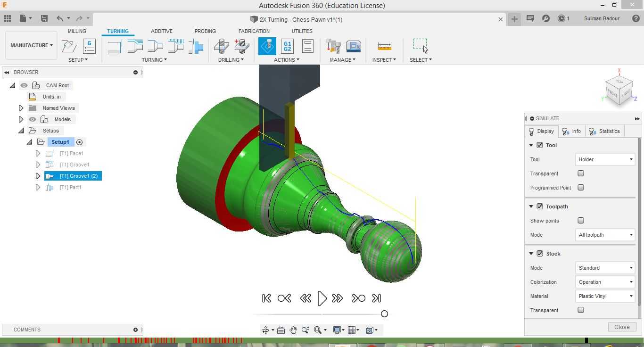Image resolution: width=644 pixels, height=347 pixels.
Task: Enable the Show points checkbox
Action: 581,221
